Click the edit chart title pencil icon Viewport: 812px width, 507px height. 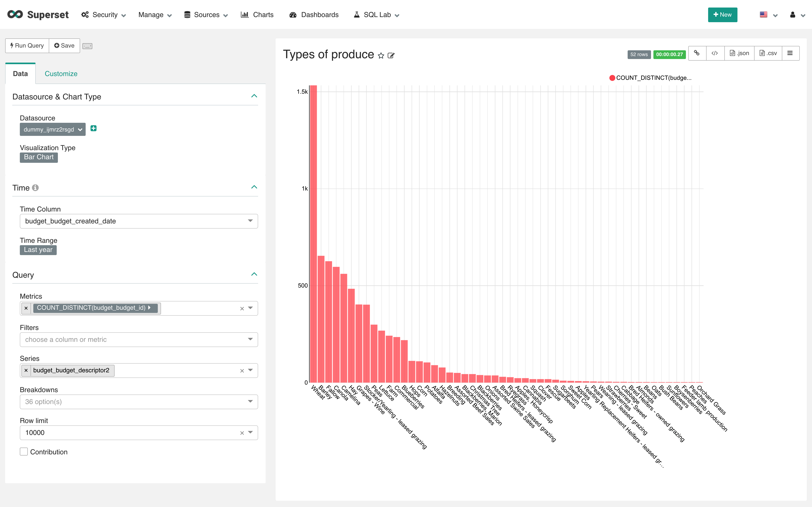pyautogui.click(x=391, y=56)
